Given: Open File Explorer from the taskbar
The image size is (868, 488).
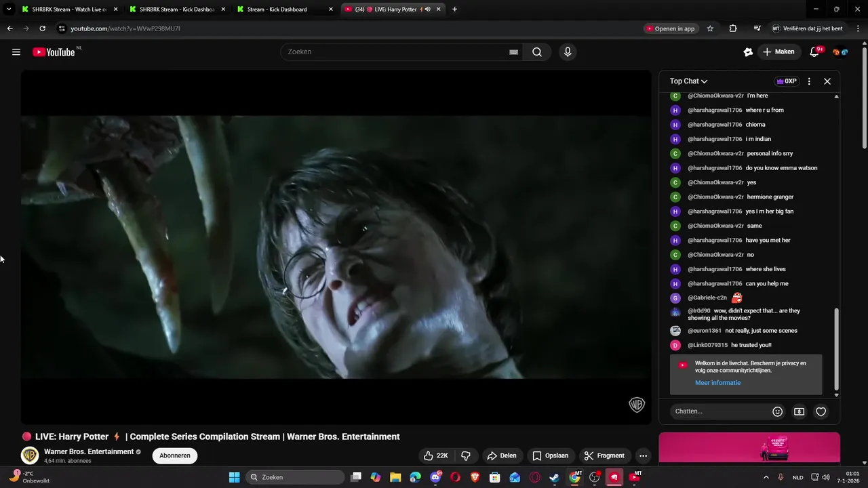Looking at the screenshot, I should tap(395, 477).
